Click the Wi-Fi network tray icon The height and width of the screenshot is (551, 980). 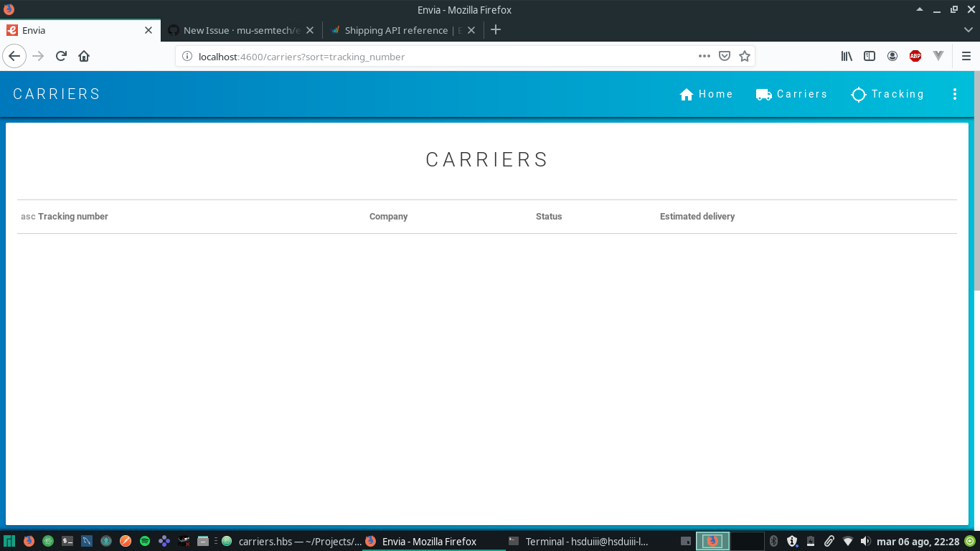(x=848, y=542)
